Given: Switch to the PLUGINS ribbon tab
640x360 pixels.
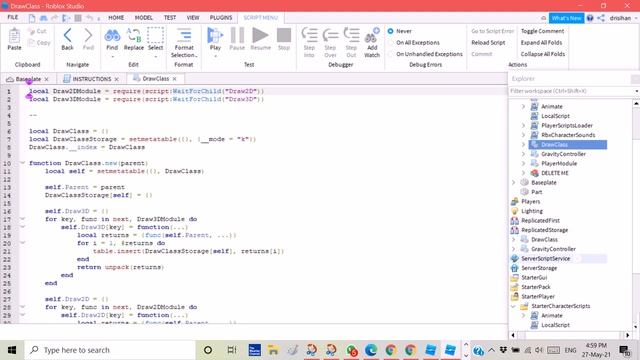Looking at the screenshot, I should 221,18.
